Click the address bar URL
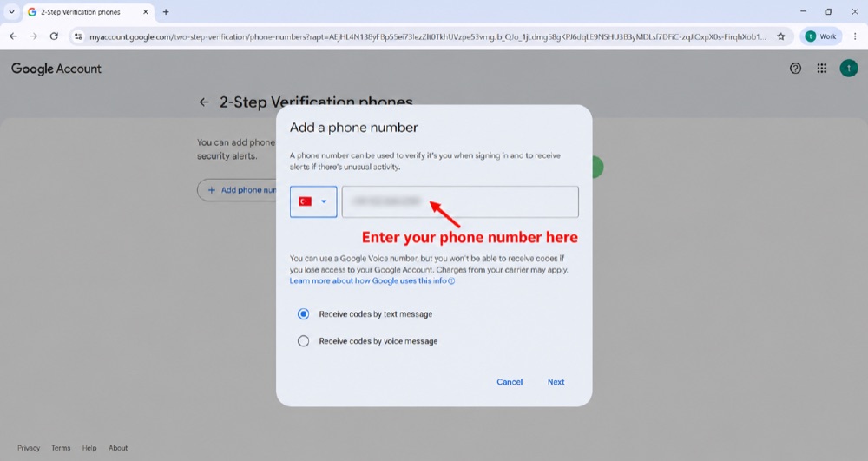868x461 pixels. (x=427, y=36)
